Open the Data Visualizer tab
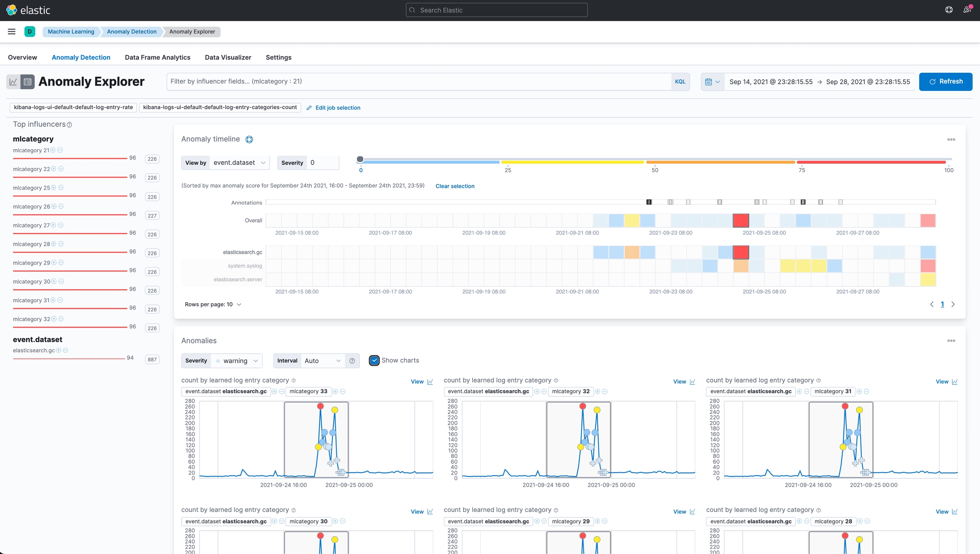The height and width of the screenshot is (554, 980). tap(228, 57)
